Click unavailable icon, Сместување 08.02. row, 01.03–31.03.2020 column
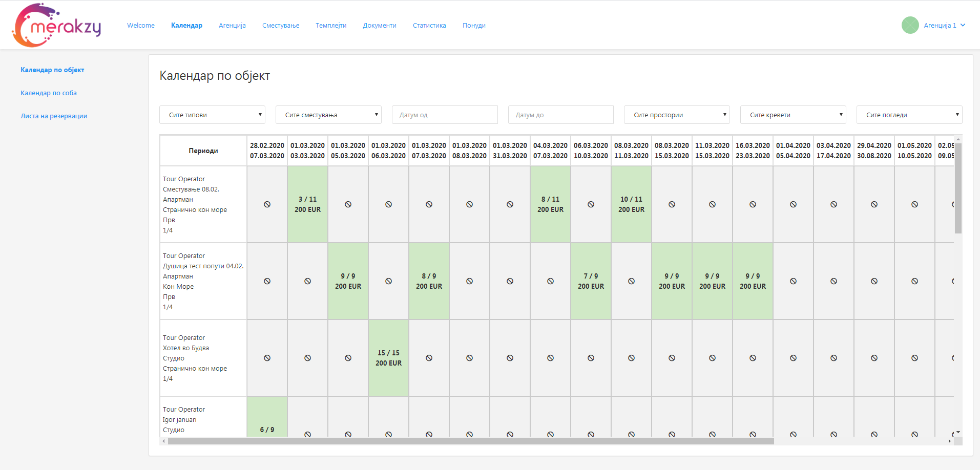 [x=510, y=204]
